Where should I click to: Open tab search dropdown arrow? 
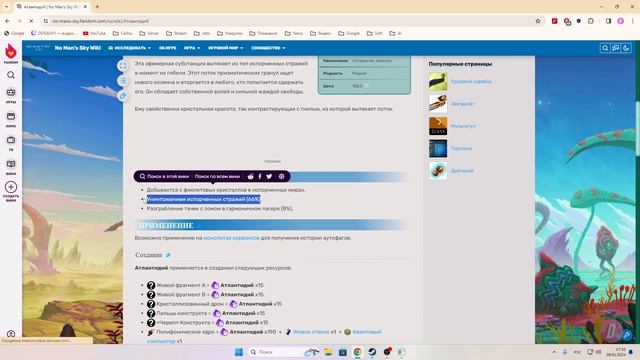click(x=6, y=7)
